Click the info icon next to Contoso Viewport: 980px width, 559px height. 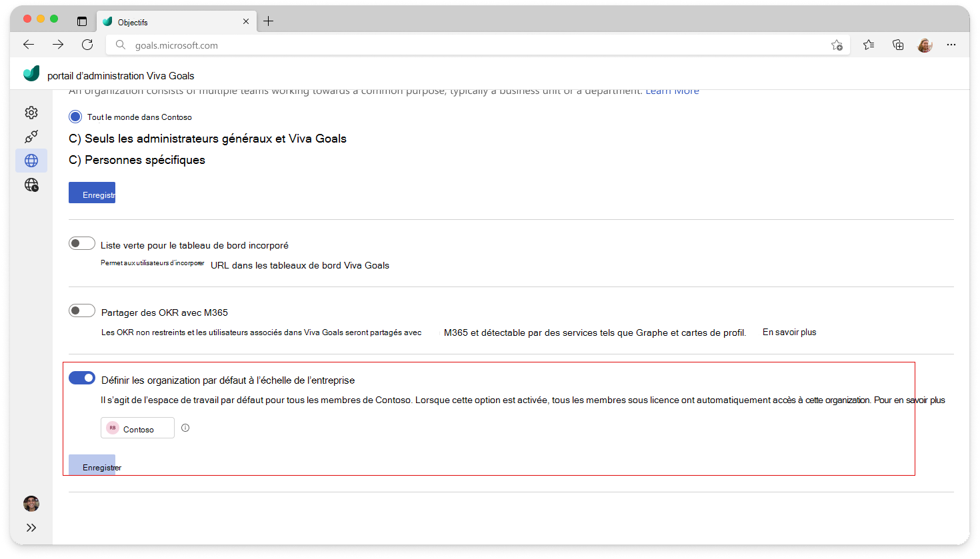tap(185, 428)
